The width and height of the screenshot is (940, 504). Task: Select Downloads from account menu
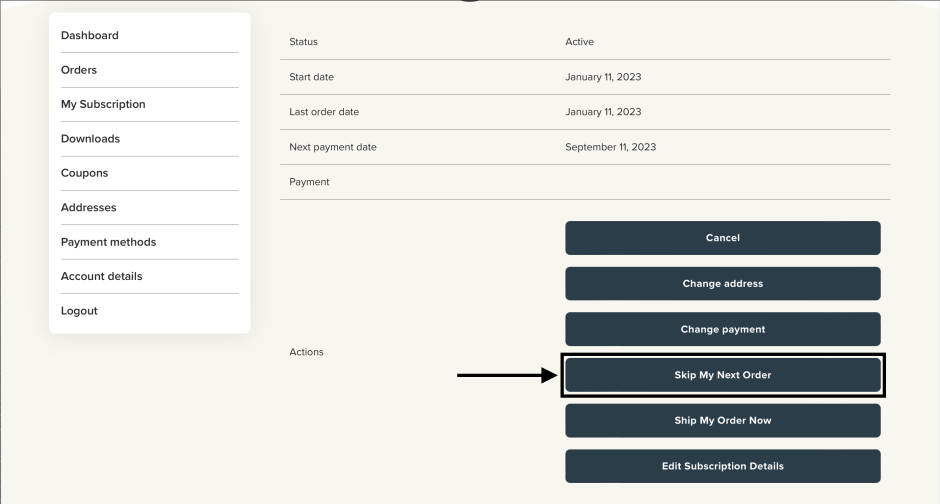[x=90, y=139]
